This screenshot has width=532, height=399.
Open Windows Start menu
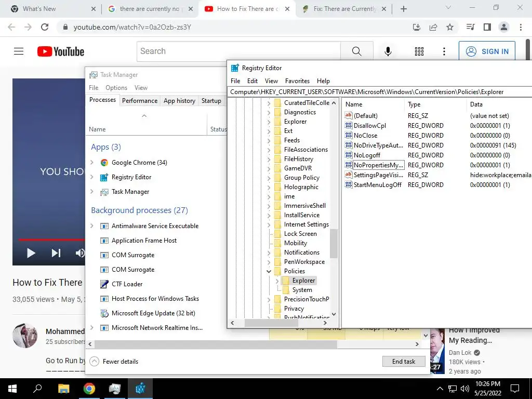point(12,389)
